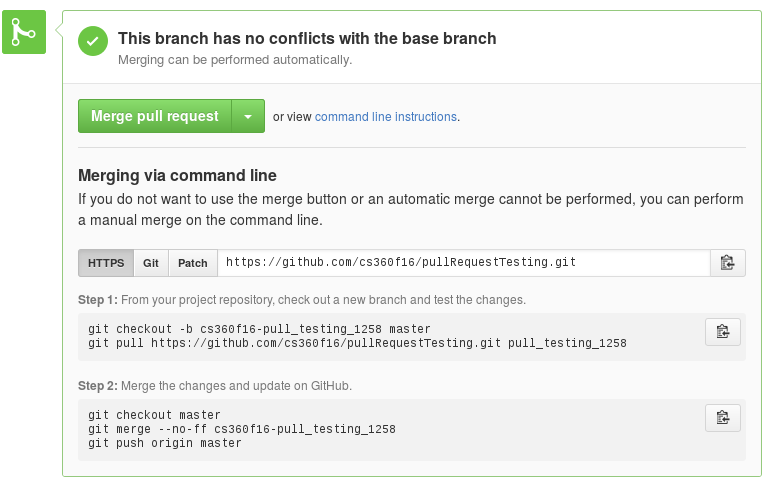Image resolution: width=765 pixels, height=484 pixels.
Task: Switch to the Git protocol tab
Action: 151,263
